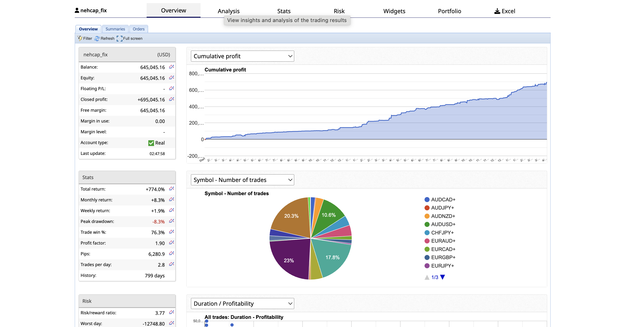Open the Summaries sub-tab

(x=115, y=29)
